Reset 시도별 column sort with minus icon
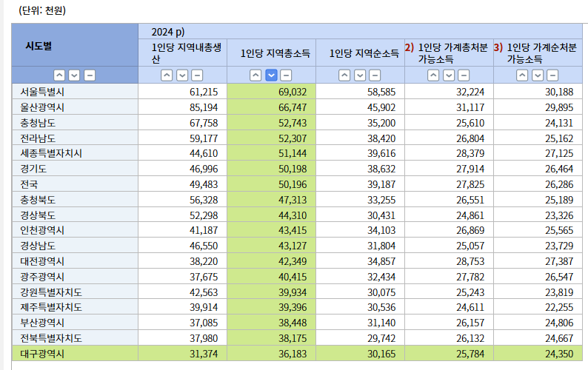Image resolution: width=588 pixels, height=370 pixels. [89, 75]
